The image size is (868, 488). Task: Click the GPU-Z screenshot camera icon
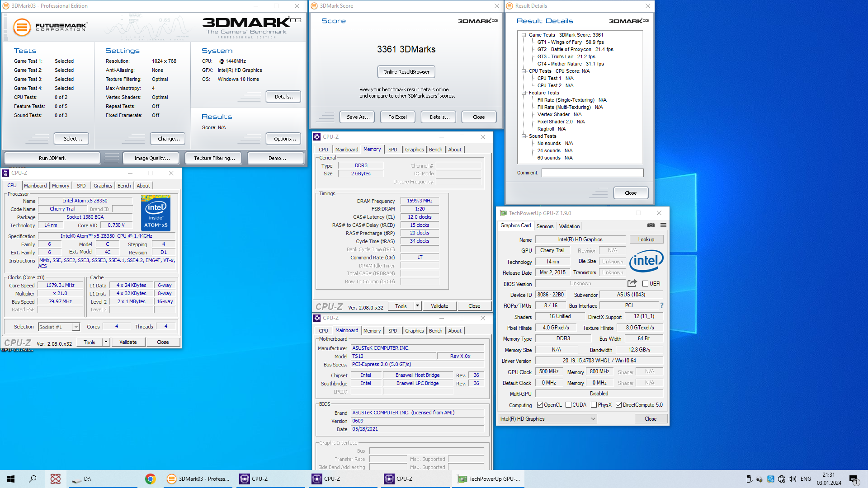[651, 225]
